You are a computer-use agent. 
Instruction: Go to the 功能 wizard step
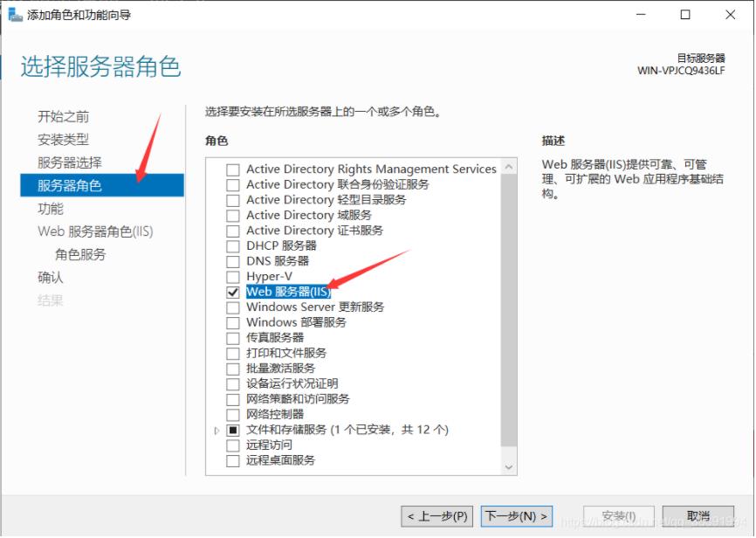[50, 209]
